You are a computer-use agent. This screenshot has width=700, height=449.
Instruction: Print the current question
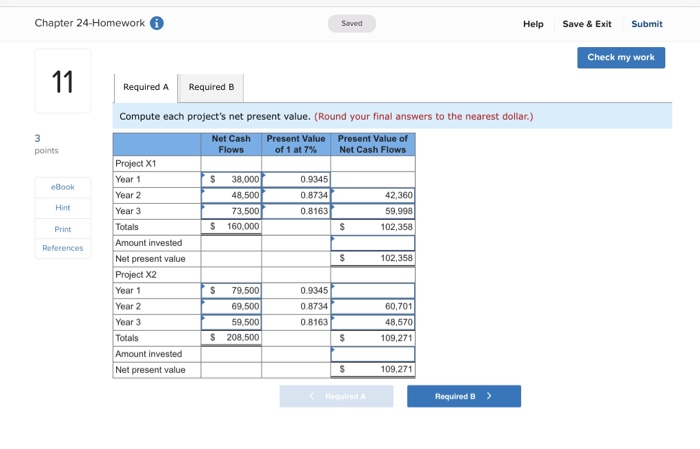(x=62, y=229)
